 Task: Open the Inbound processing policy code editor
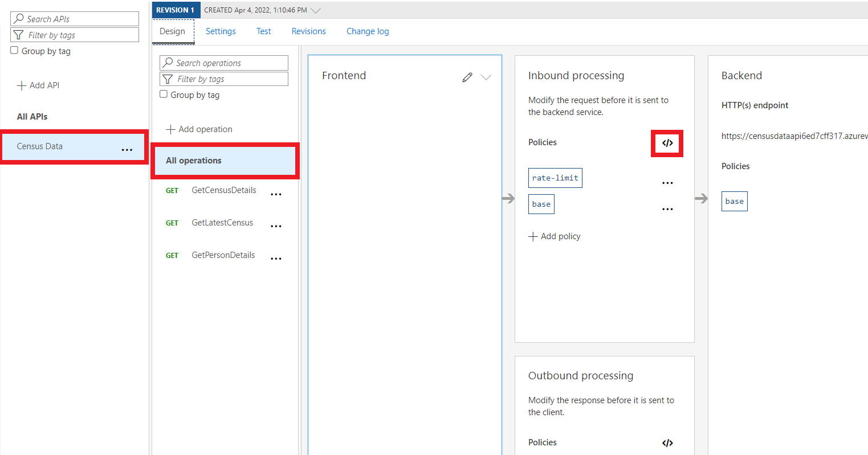tap(667, 143)
